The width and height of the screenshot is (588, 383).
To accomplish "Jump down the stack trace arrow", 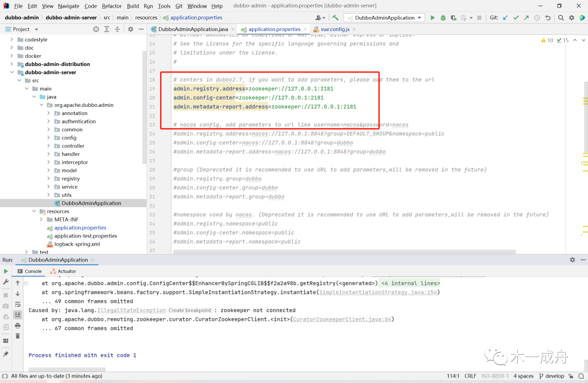I will [x=17, y=294].
